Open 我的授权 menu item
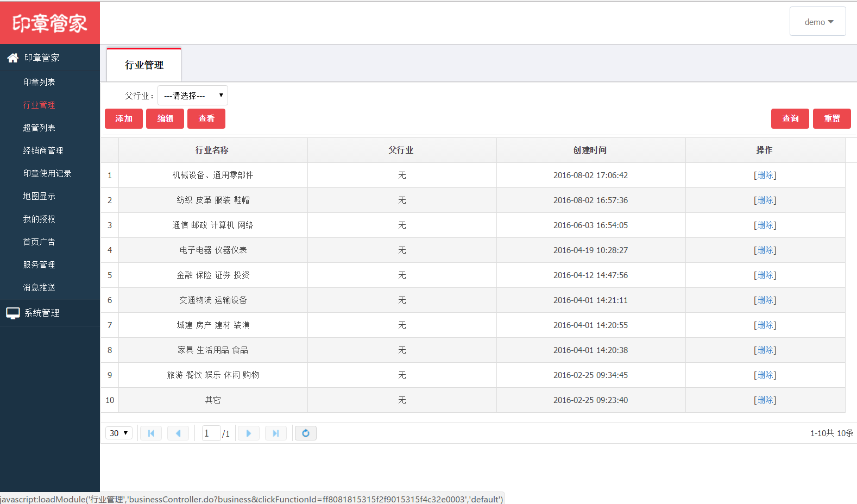Screen dimensions: 857x504 point(39,219)
